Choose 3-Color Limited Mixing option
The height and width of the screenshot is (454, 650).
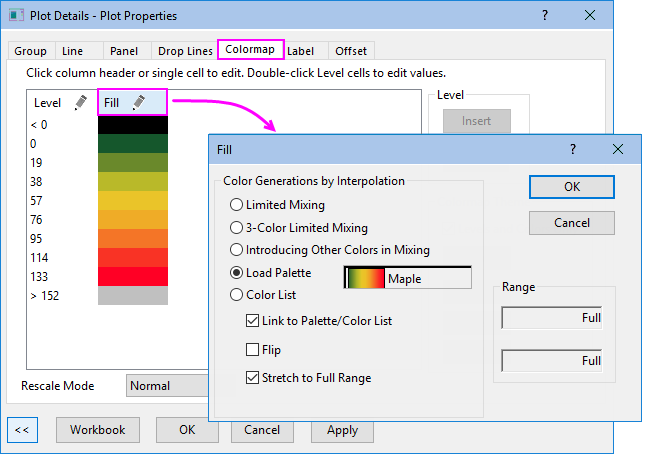click(236, 228)
